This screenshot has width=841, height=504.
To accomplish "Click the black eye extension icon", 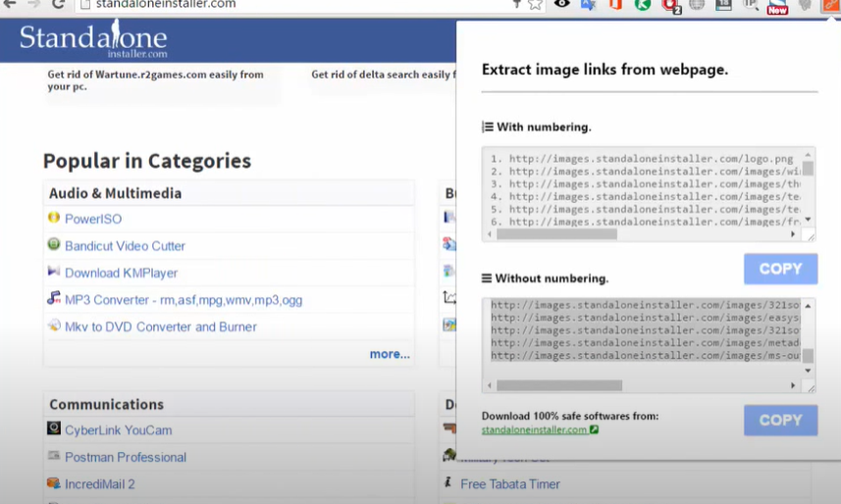I will click(562, 5).
